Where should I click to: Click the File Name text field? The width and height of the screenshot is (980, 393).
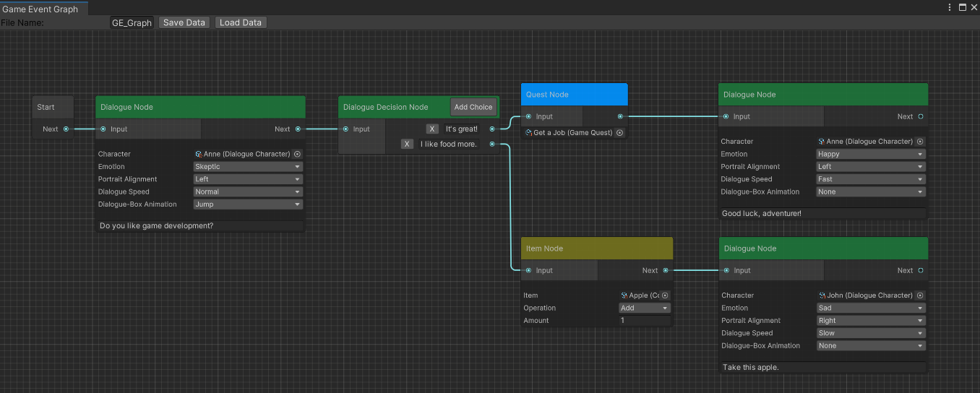tap(132, 22)
